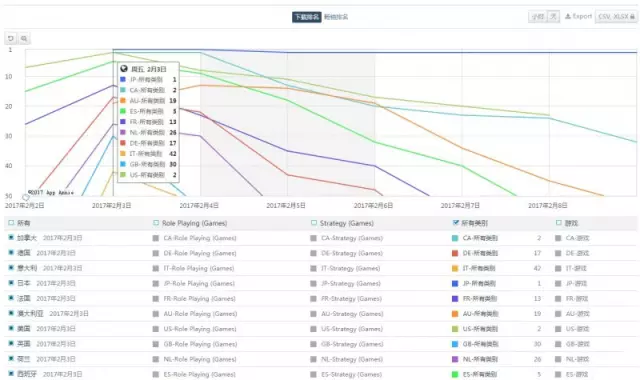Toggle the Strategy (Games) header checkbox
The image size is (640, 380).
(314, 223)
